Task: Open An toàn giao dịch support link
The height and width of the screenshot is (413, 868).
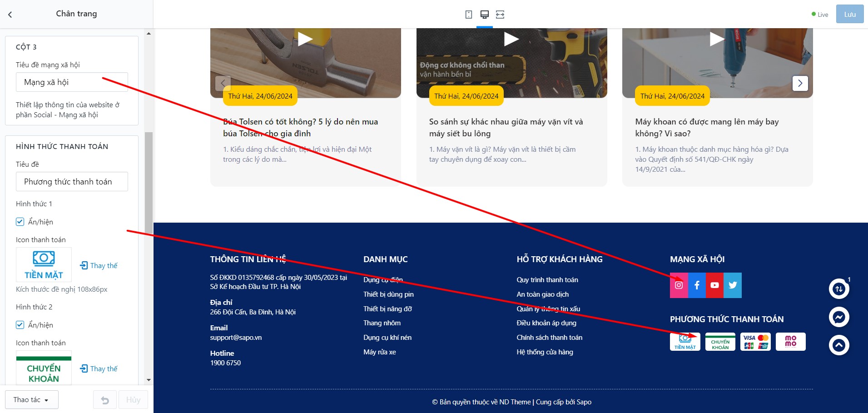Action: (x=543, y=294)
